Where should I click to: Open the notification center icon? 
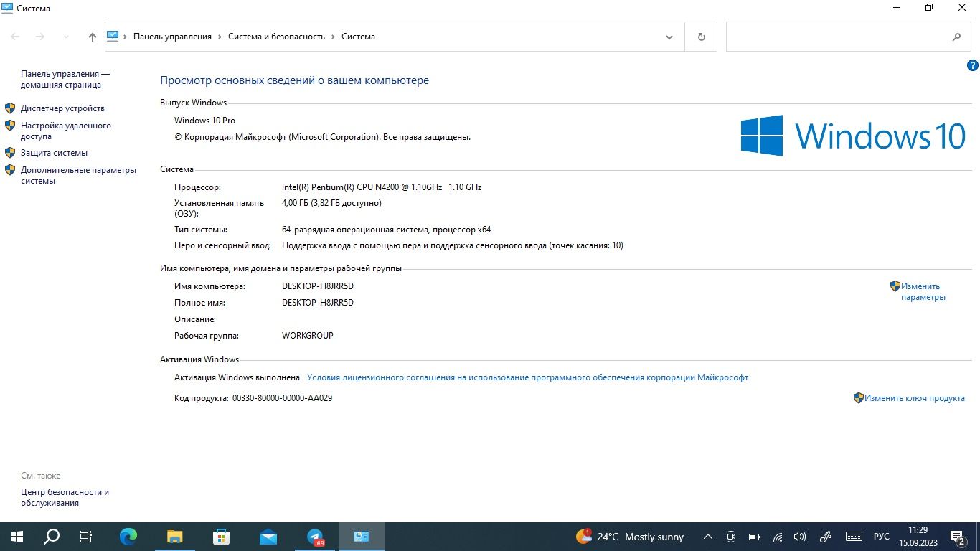[958, 537]
